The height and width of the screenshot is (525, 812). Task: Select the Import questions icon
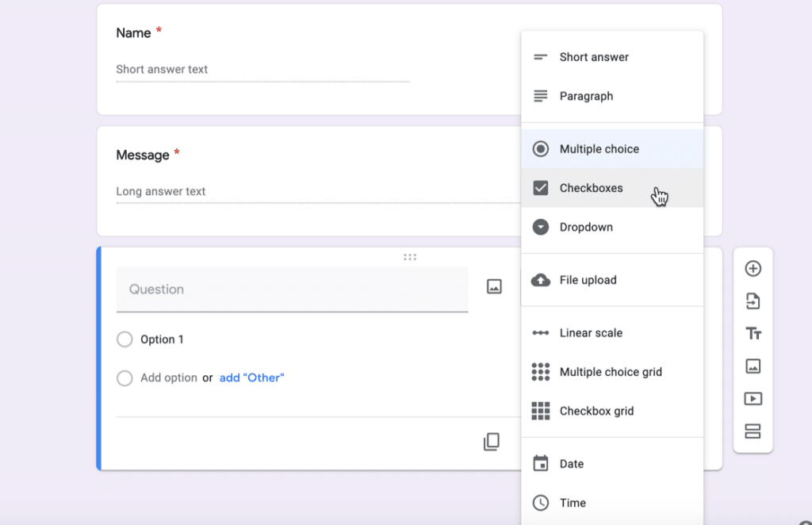753,301
